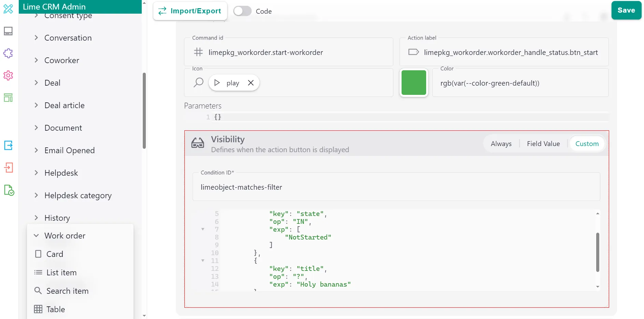Toggle the Code switch
Screen dimensions: 644x319
pos(242,11)
